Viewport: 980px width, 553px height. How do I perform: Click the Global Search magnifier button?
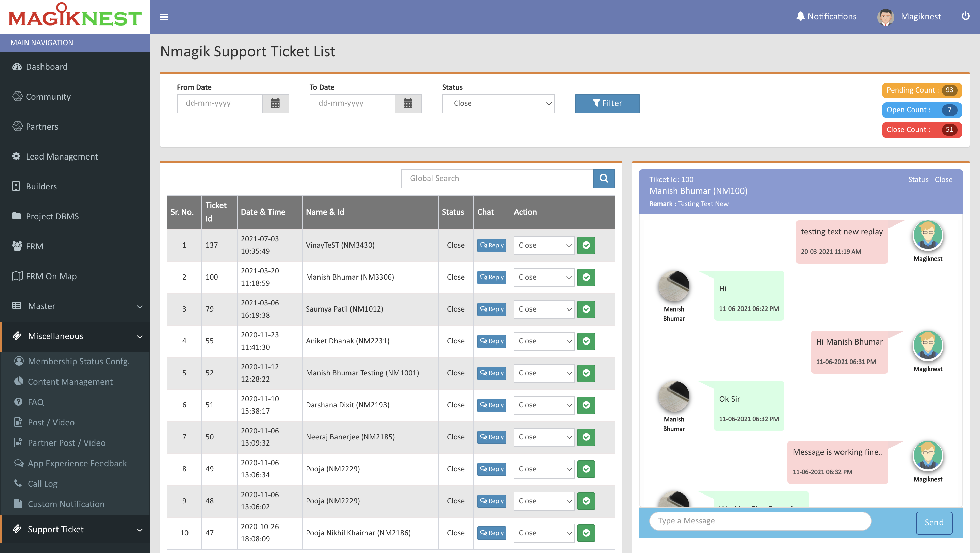pyautogui.click(x=604, y=178)
